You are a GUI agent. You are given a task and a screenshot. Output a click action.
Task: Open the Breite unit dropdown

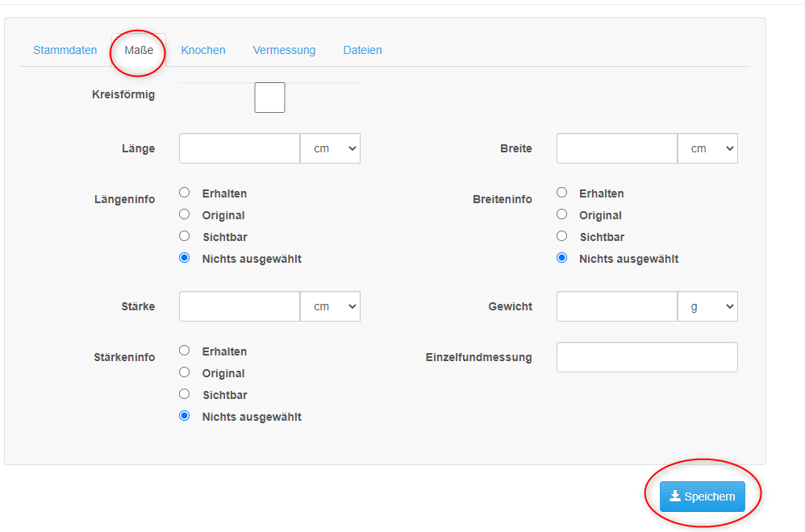[x=707, y=148]
